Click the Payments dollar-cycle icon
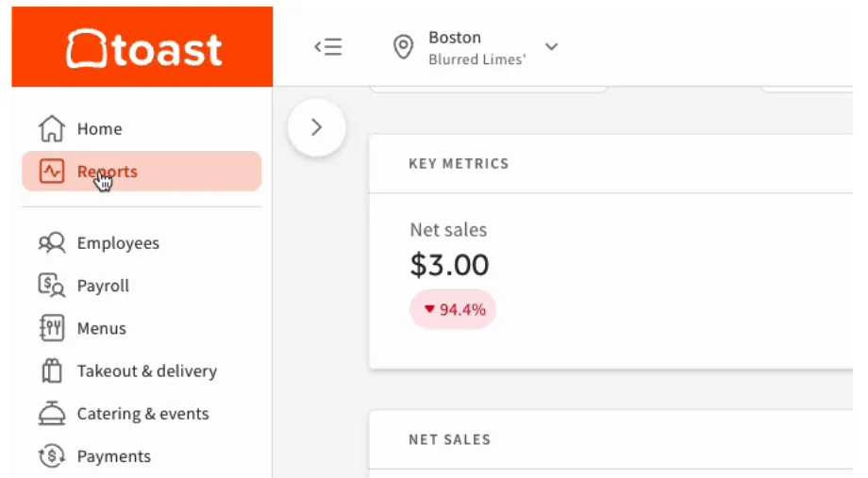Image resolution: width=868 pixels, height=478 pixels. coord(52,456)
